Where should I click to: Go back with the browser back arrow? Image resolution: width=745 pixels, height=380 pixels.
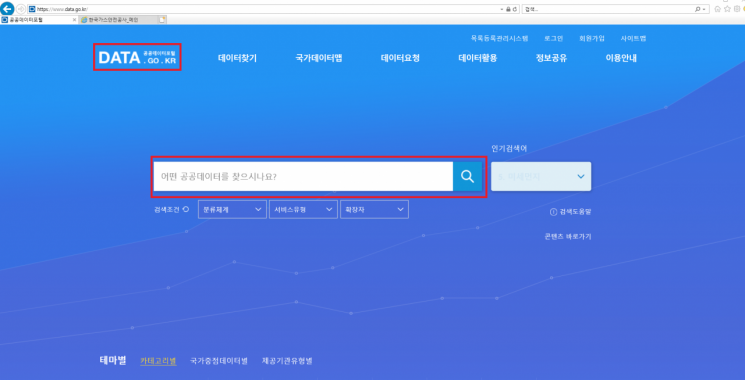click(x=7, y=9)
